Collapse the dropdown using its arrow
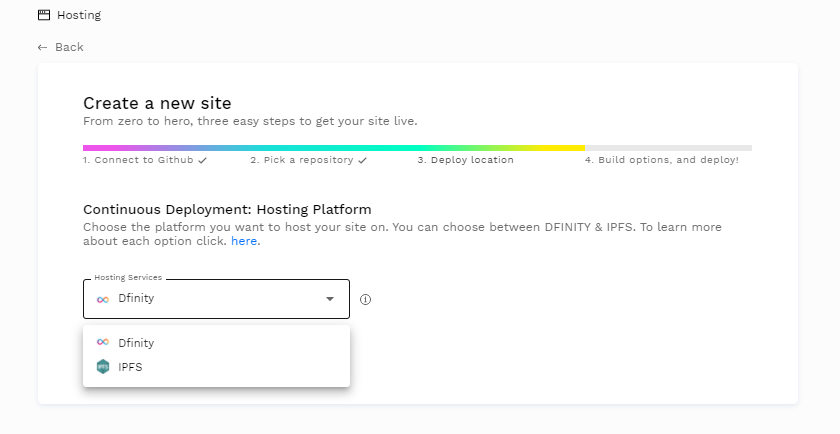Screen dimensions: 840x434 (x=330, y=299)
